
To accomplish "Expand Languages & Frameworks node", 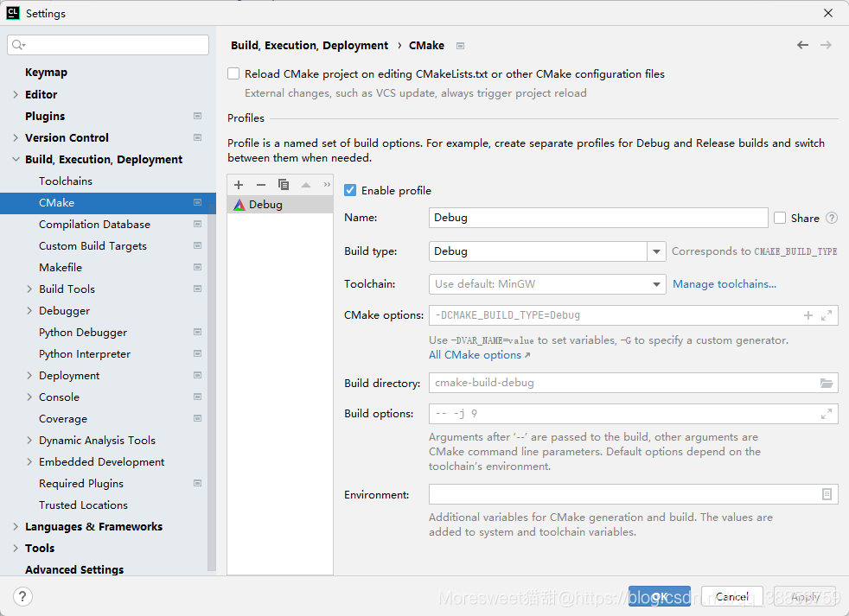I will tap(16, 527).
